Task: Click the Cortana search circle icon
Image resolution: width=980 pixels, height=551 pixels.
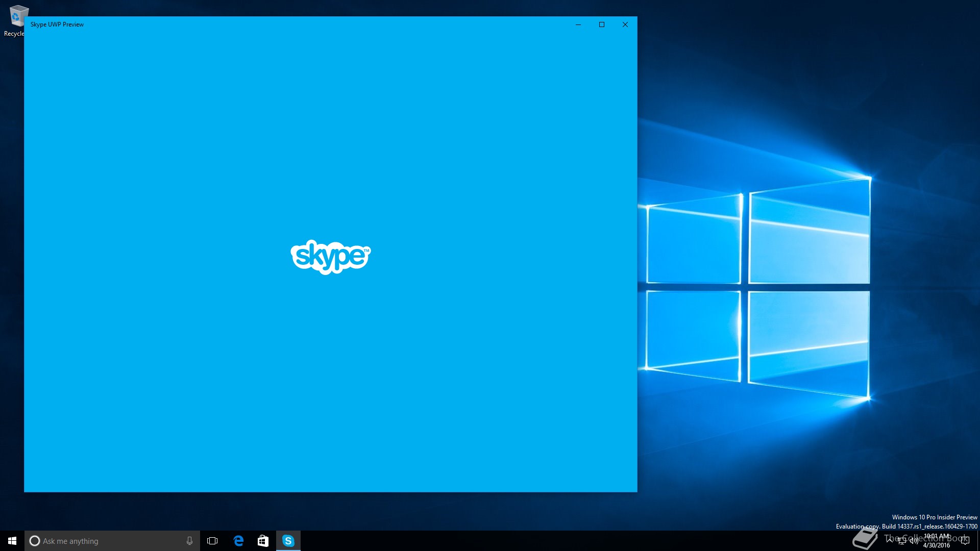Action: click(35, 541)
